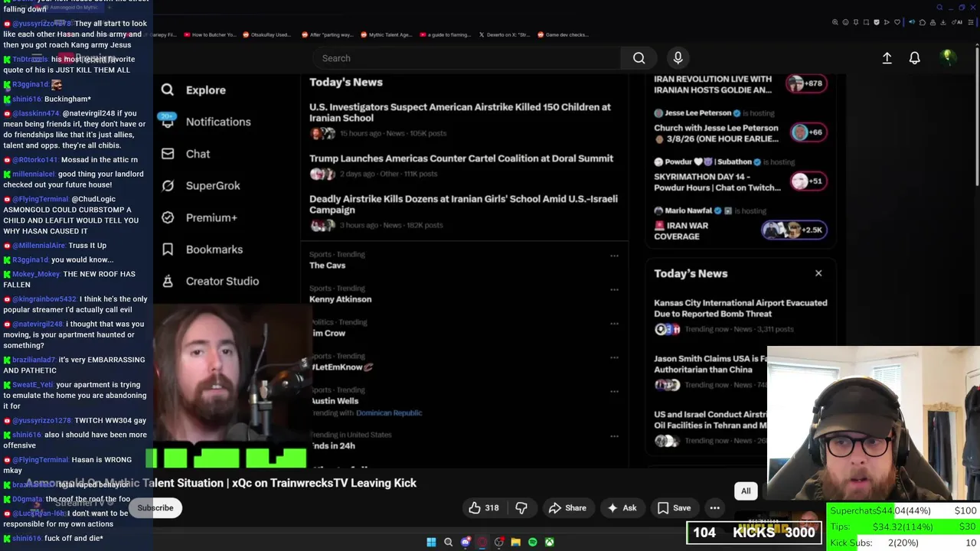
Task: Join the SKYRIMATHON DAY 14 space
Action: [x=810, y=181]
